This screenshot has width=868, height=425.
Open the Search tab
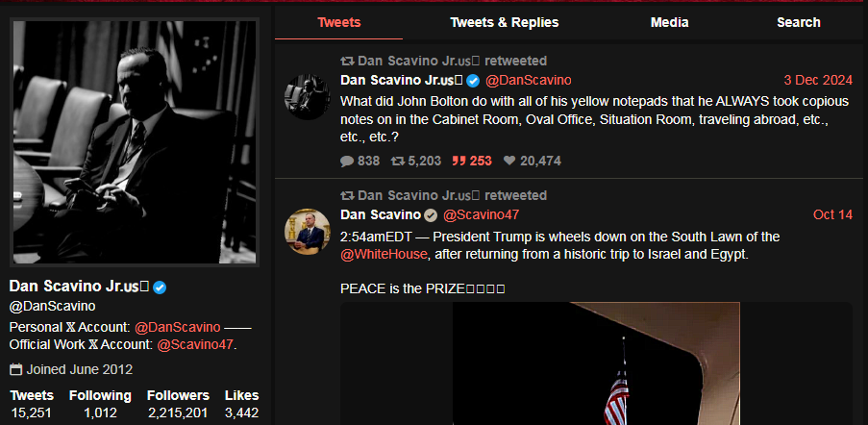tap(798, 22)
